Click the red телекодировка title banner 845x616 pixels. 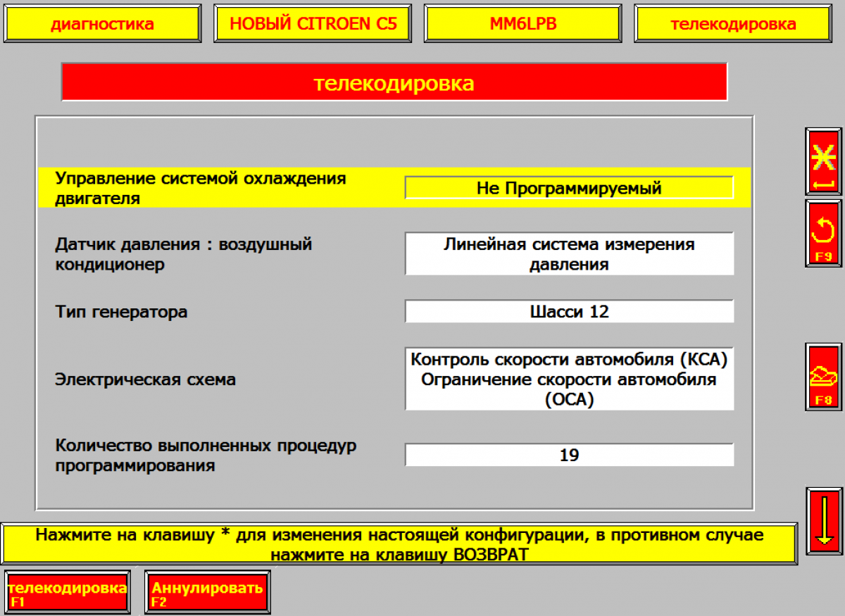(x=394, y=83)
